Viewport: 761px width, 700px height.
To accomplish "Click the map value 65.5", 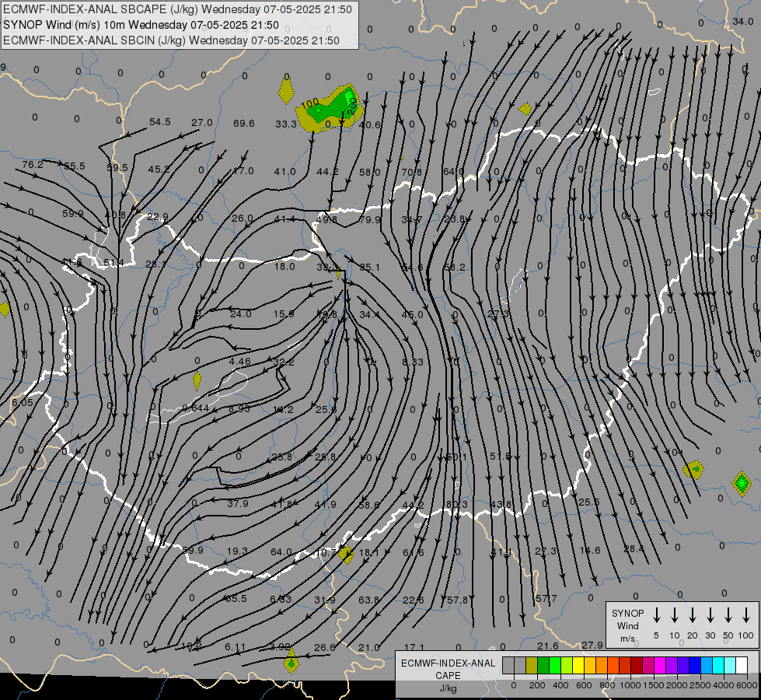I will point(236,598).
